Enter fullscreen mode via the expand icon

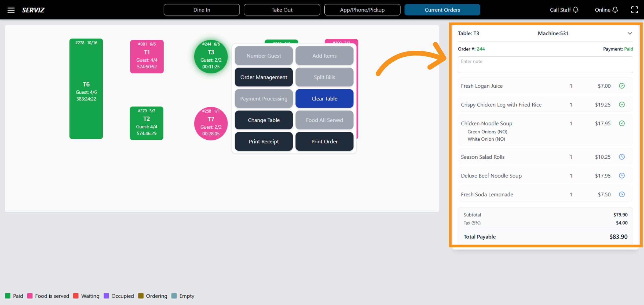pos(635,10)
